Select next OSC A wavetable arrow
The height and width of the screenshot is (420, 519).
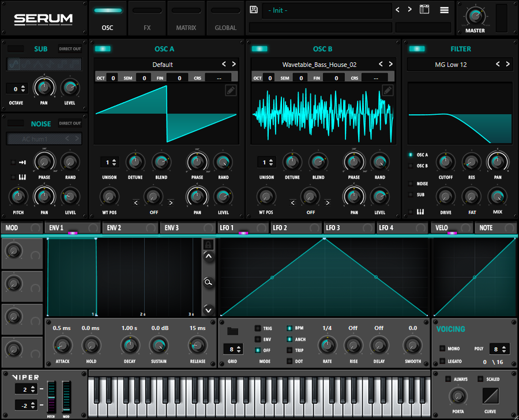tap(234, 64)
